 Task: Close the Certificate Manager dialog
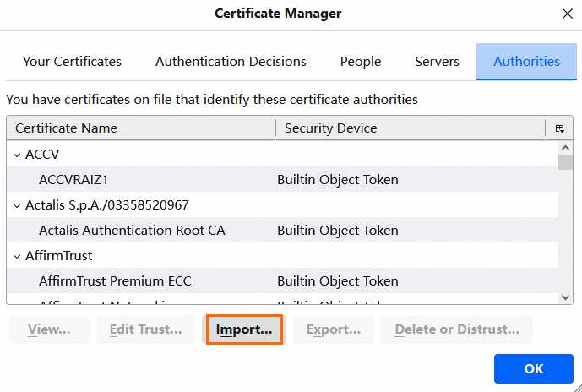566,14
